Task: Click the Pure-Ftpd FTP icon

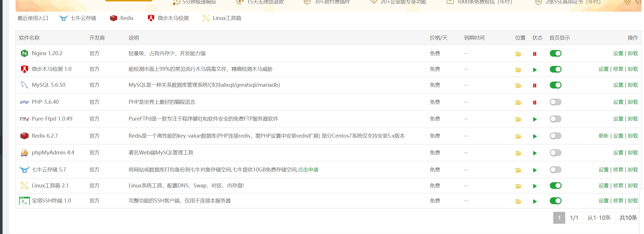Action: click(24, 119)
